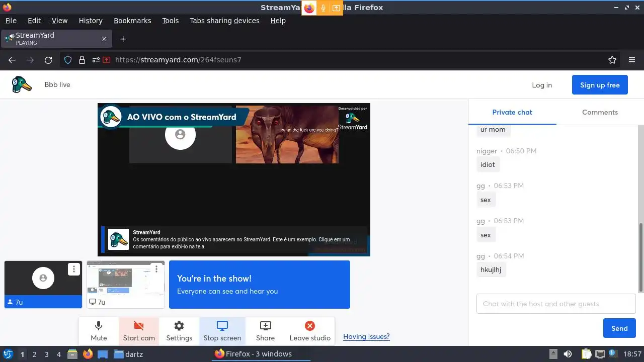Switch to the Comments tab
This screenshot has width=644, height=362.
[x=600, y=112]
